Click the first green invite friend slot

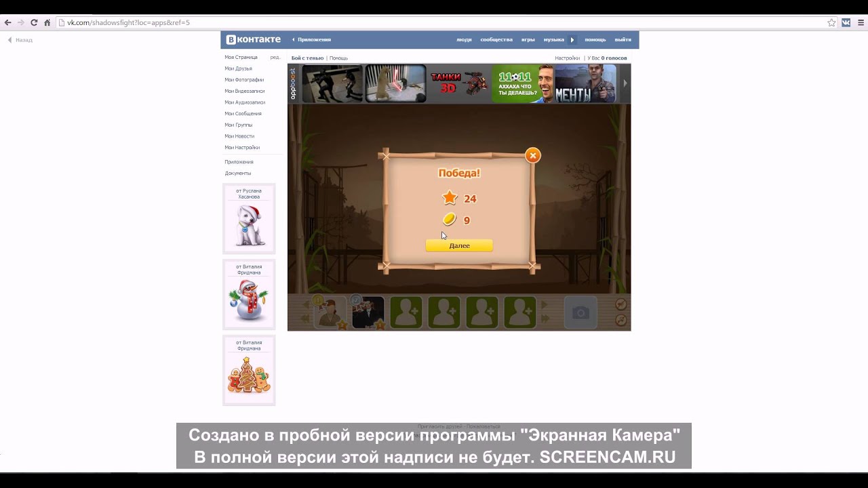[x=406, y=312]
